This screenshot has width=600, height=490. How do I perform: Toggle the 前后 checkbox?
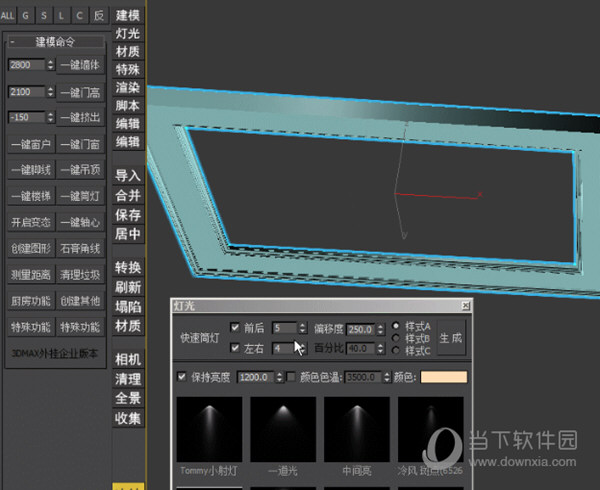tap(235, 327)
